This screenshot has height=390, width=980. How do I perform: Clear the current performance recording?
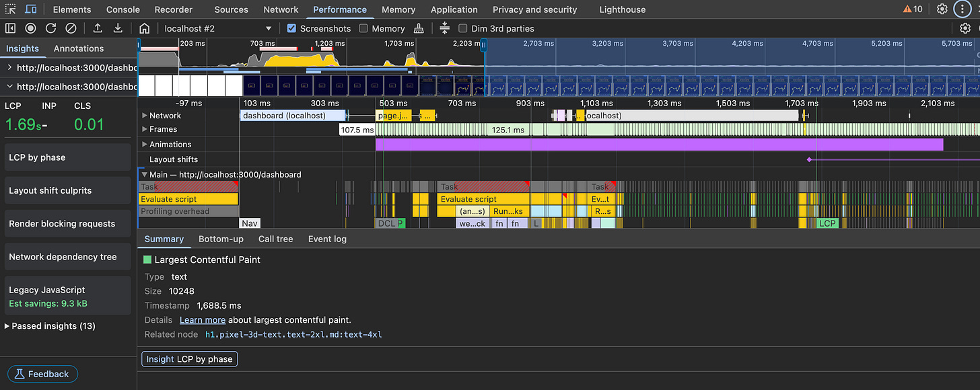click(71, 28)
